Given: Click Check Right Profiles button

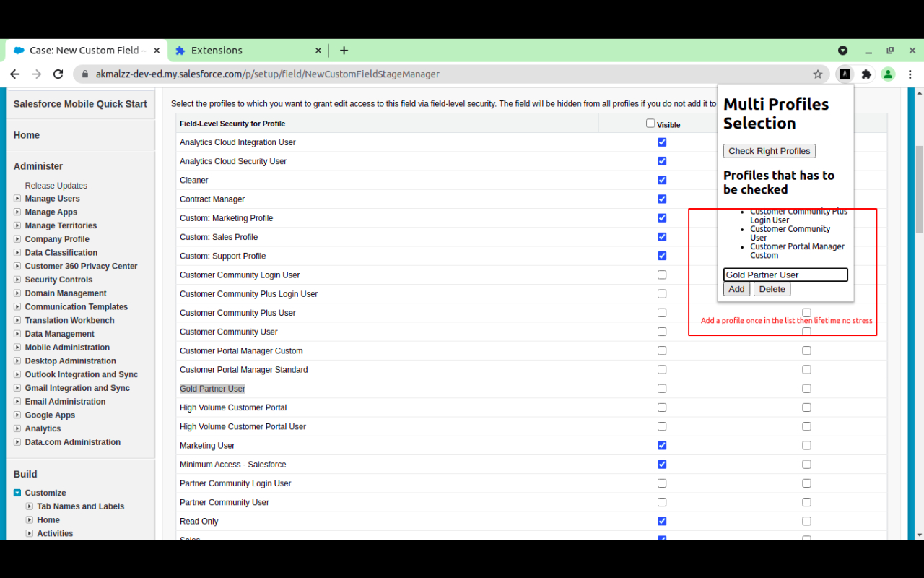Looking at the screenshot, I should tap(770, 151).
